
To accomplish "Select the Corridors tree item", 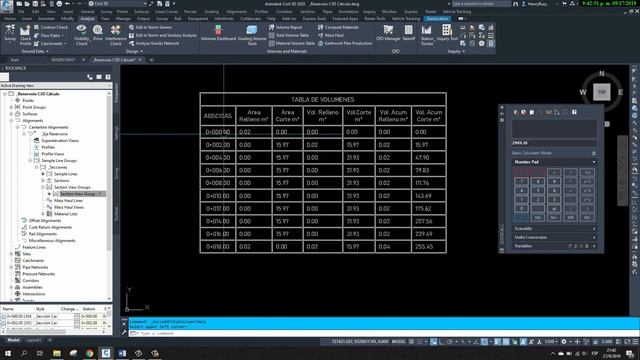I will coord(31,281).
